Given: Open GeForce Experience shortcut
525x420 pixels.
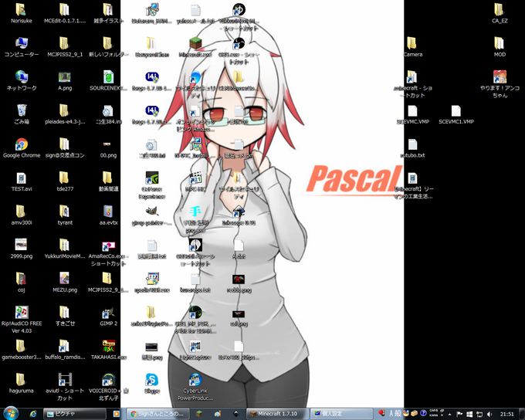Looking at the screenshot, I should point(151,185).
